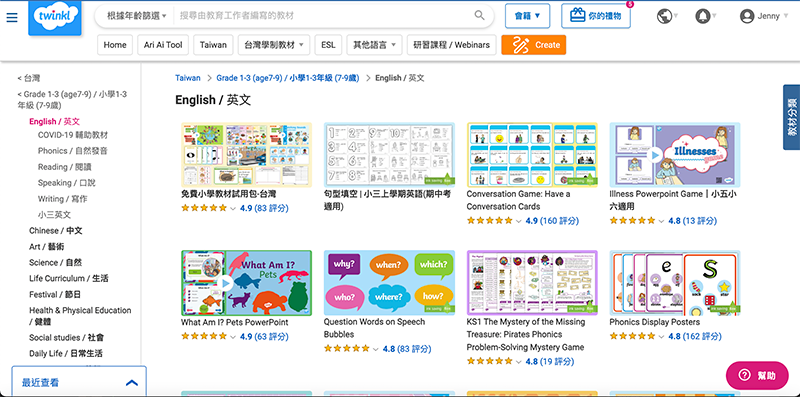Open the Illness Powerpoint Game title
The image size is (800, 397).
[x=673, y=200]
